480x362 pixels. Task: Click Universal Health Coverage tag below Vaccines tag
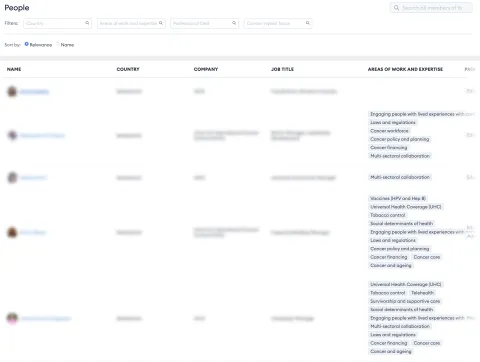[406, 207]
